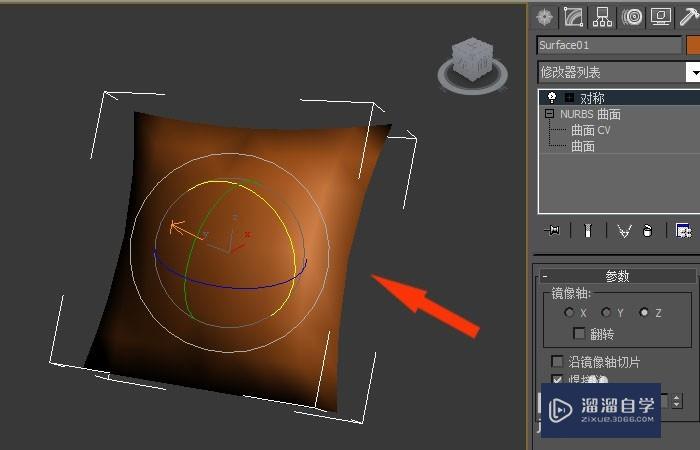
Task: Remove modifier from the stack icon
Action: pyautogui.click(x=647, y=231)
